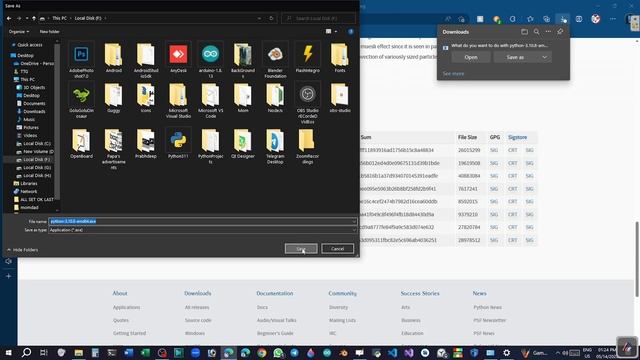Refresh the Local Disk (F:) listing
640x360 pixels.
(x=271, y=18)
